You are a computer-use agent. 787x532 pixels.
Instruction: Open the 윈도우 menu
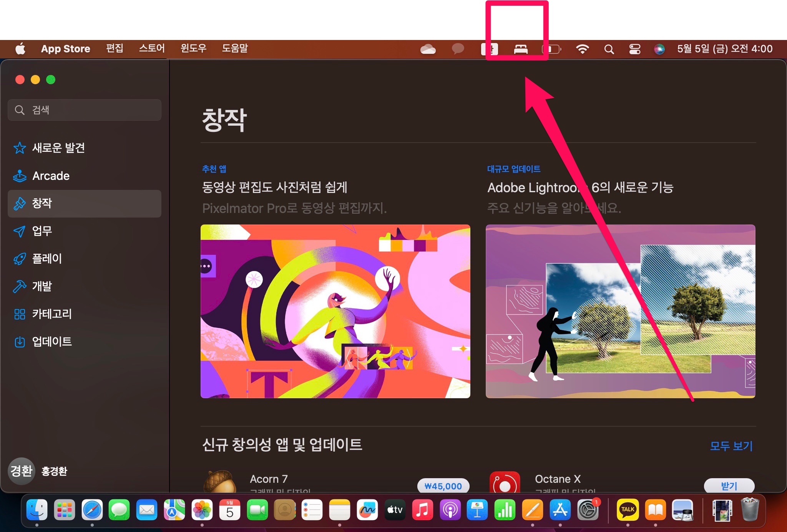tap(193, 48)
